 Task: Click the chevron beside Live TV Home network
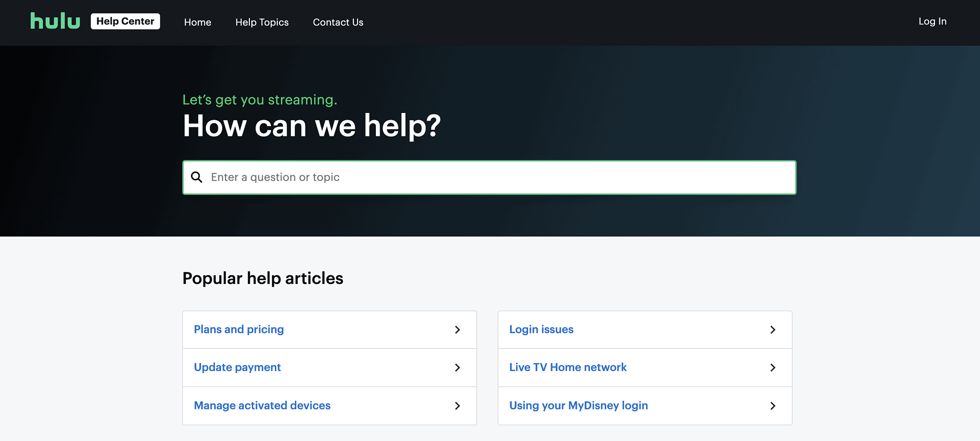point(773,368)
